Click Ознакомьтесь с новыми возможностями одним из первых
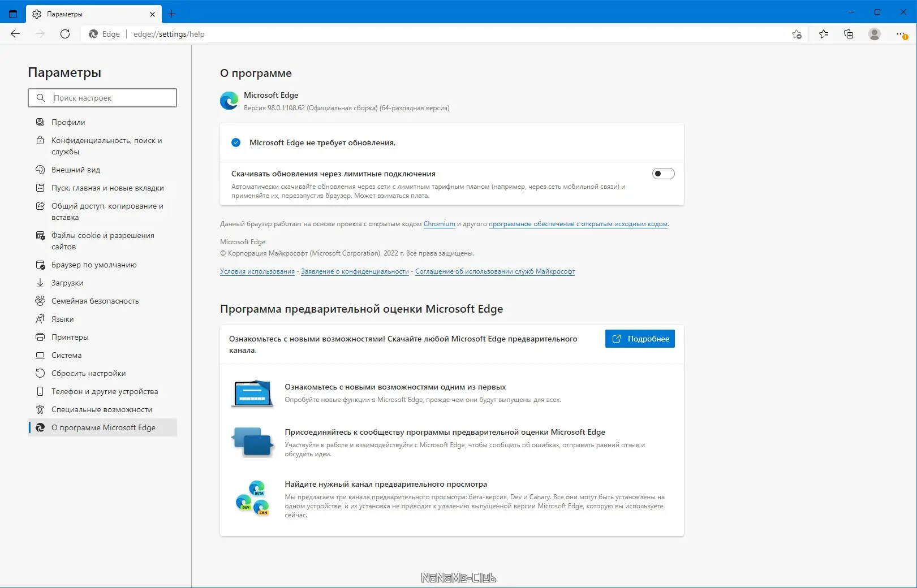Image resolution: width=917 pixels, height=588 pixels. coord(395,387)
